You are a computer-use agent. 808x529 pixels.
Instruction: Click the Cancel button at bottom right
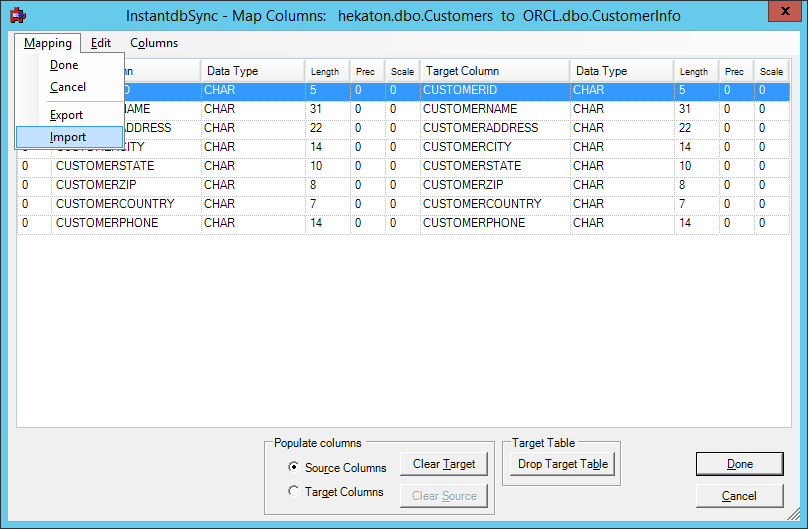pos(740,496)
